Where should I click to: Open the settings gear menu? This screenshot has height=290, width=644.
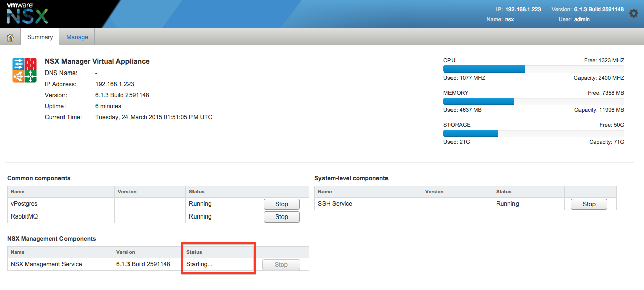point(634,14)
